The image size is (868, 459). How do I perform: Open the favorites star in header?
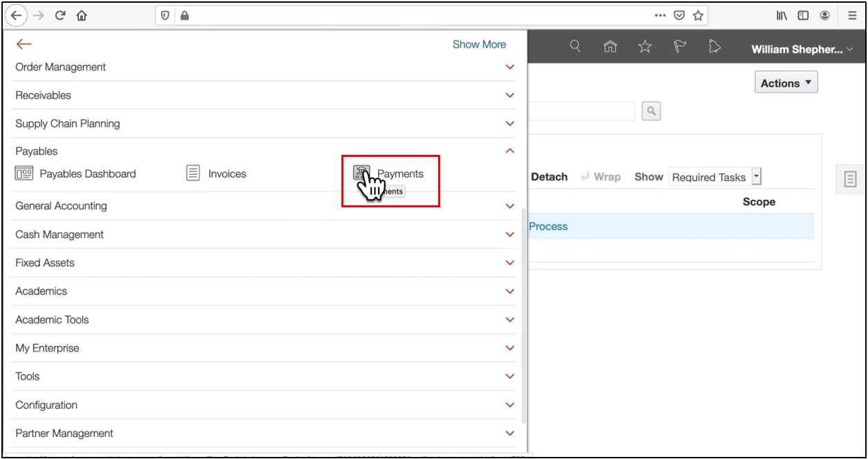(645, 46)
